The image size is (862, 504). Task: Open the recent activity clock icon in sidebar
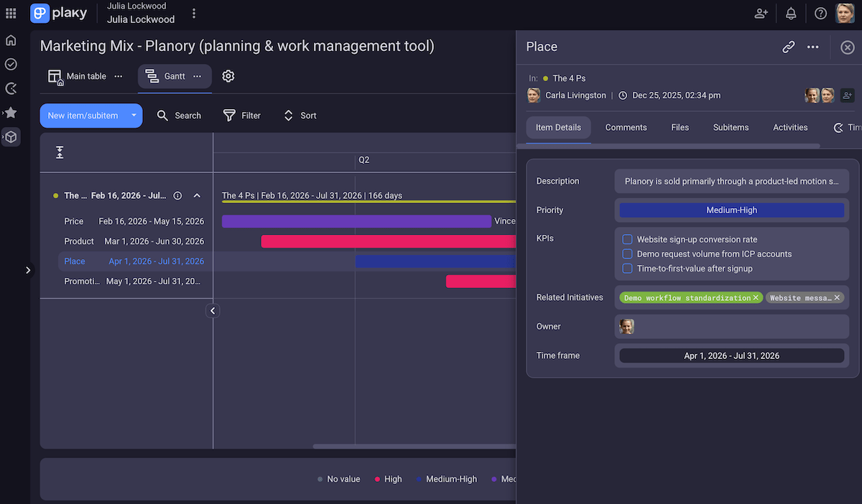coord(11,88)
